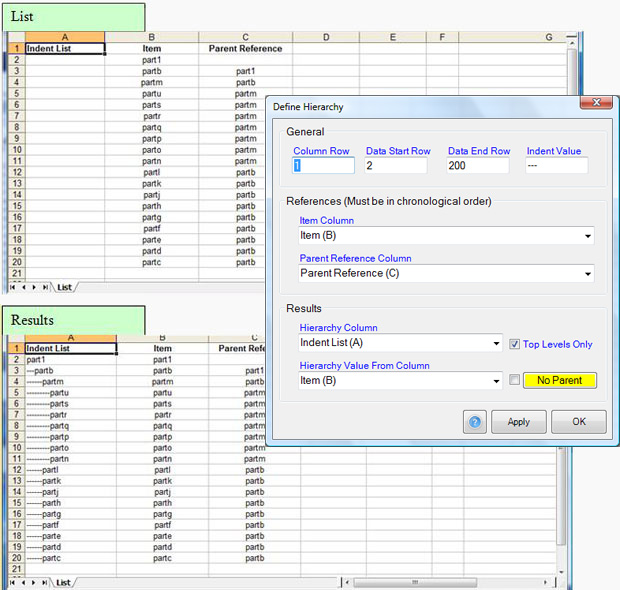Click the Data End Row input field
Screen dimensions: 620x590
coord(479,166)
